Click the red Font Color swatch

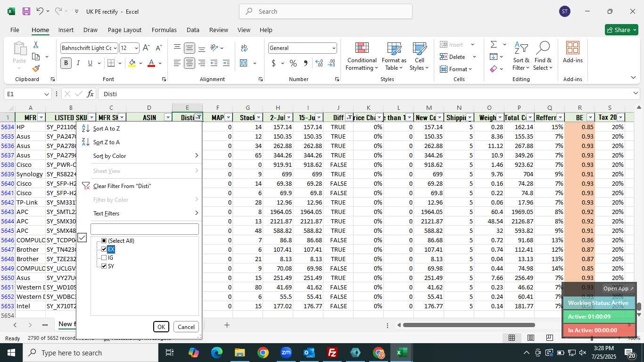point(151,64)
